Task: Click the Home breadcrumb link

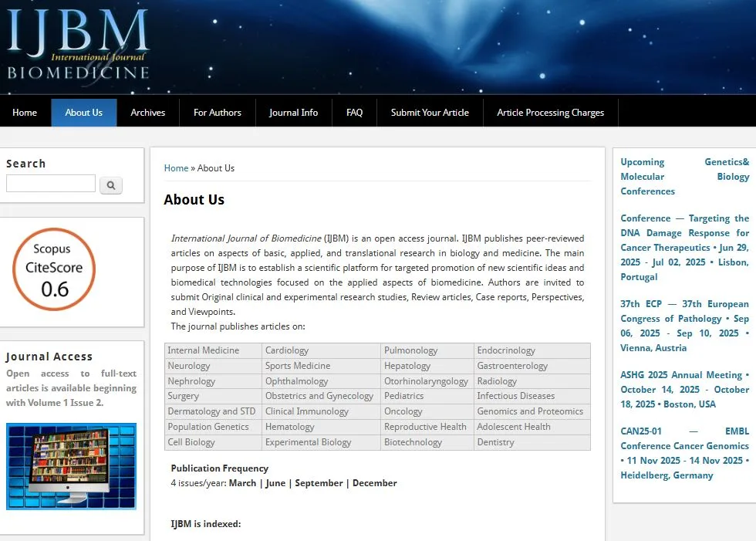Action: pos(176,168)
